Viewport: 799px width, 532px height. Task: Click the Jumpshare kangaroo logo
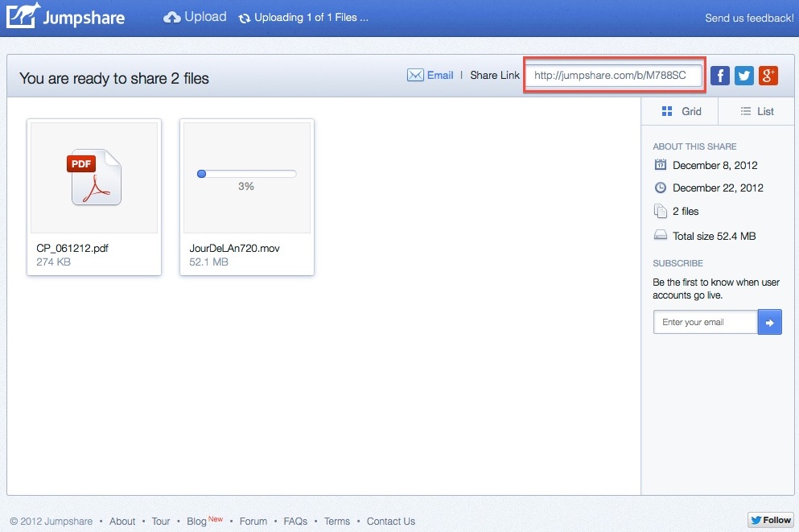(23, 17)
